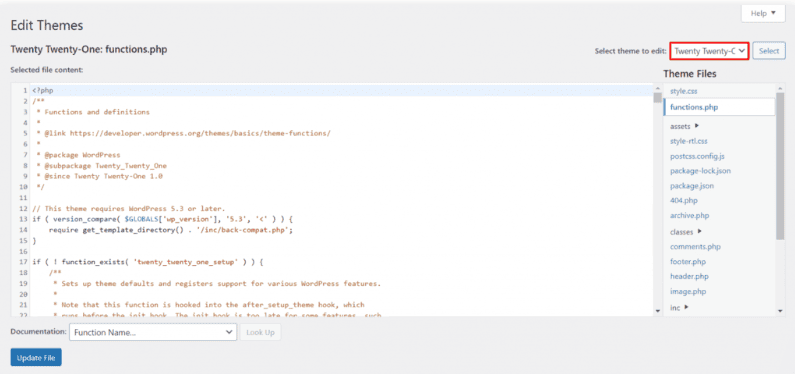Open the theme selection dropdown
The image size is (795, 374).
click(x=709, y=51)
